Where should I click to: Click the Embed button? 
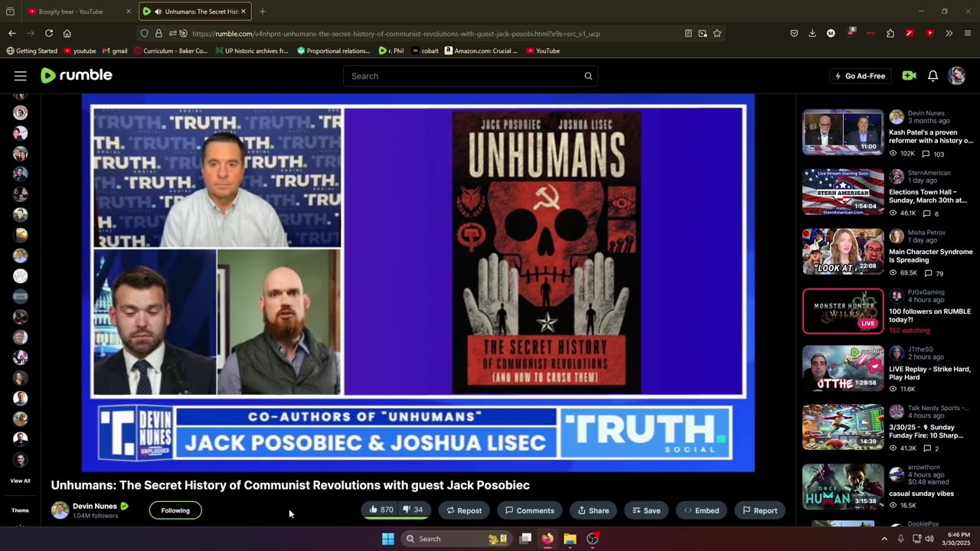tap(701, 510)
